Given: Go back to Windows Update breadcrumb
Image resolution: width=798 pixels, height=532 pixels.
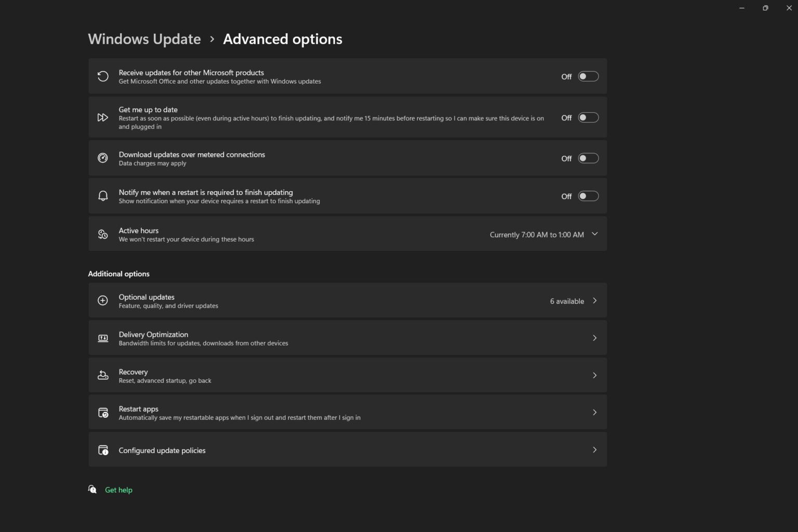Looking at the screenshot, I should click(x=144, y=39).
